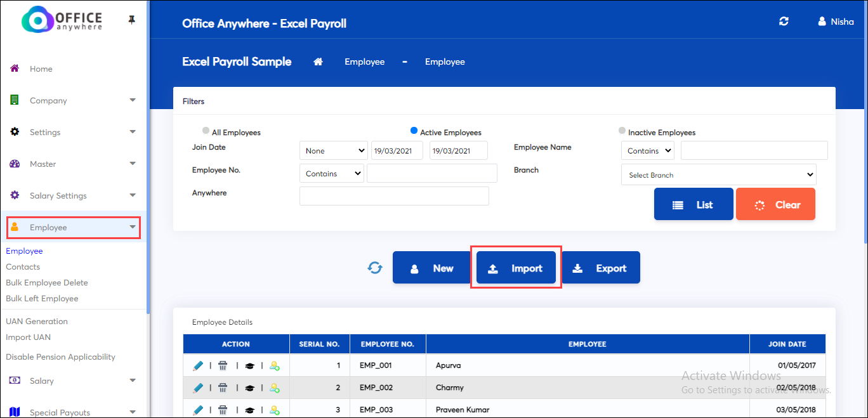Expand the Salary Settings menu arrow
The height and width of the screenshot is (418, 868).
click(133, 195)
